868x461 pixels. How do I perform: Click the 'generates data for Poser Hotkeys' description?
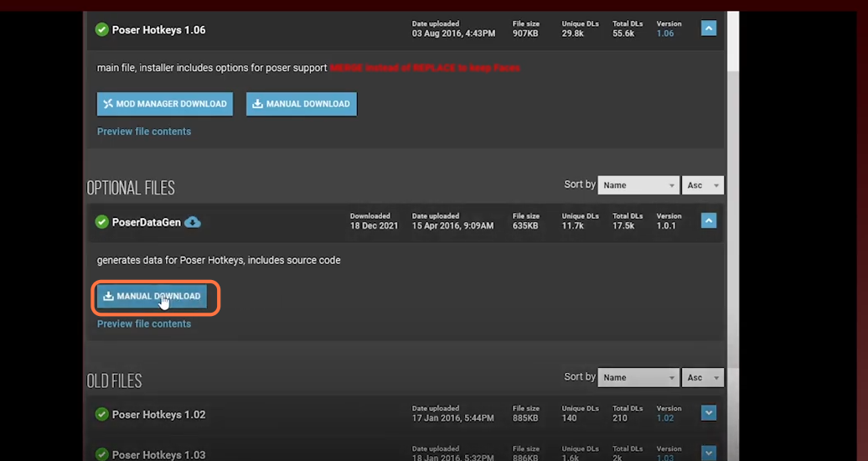[x=219, y=260]
